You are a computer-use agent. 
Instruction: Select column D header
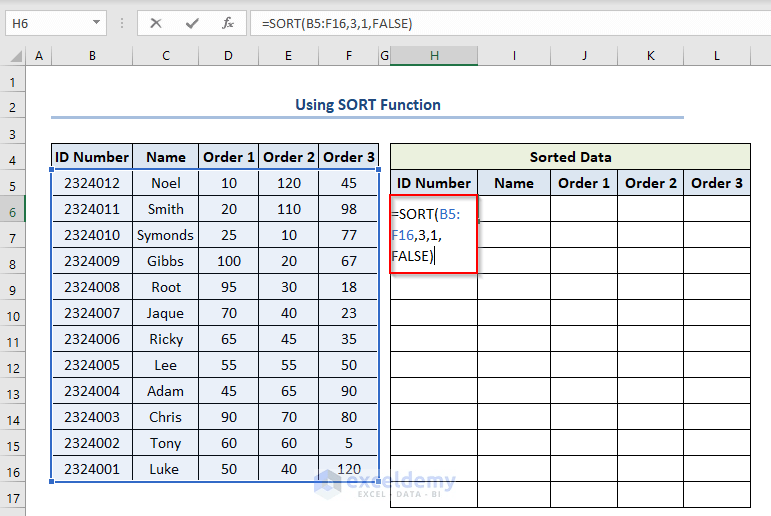[x=228, y=56]
